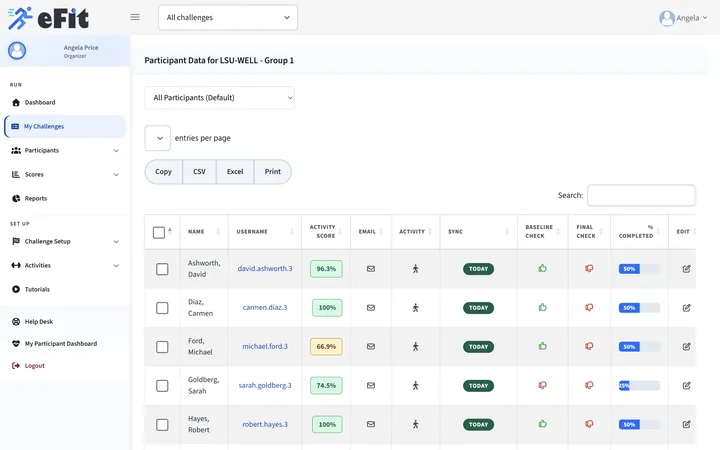Click Logout in sidebar

point(28,366)
